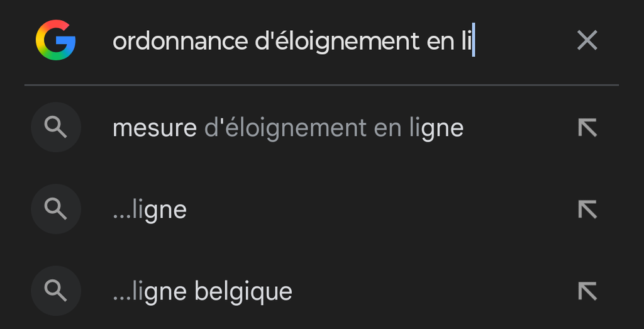Click gray "d'éloignement" text in first suggestion
The image size is (644, 329).
tap(286, 128)
